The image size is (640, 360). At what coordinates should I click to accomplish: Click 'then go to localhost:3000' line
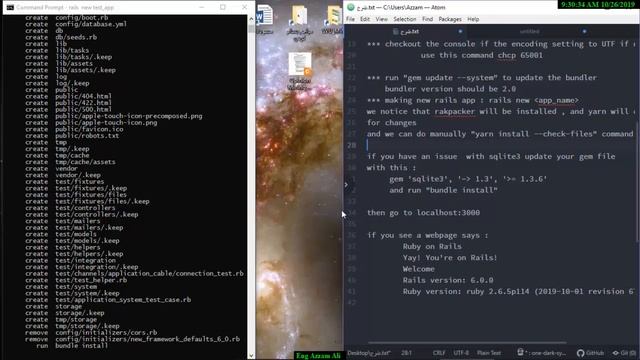coord(423,213)
